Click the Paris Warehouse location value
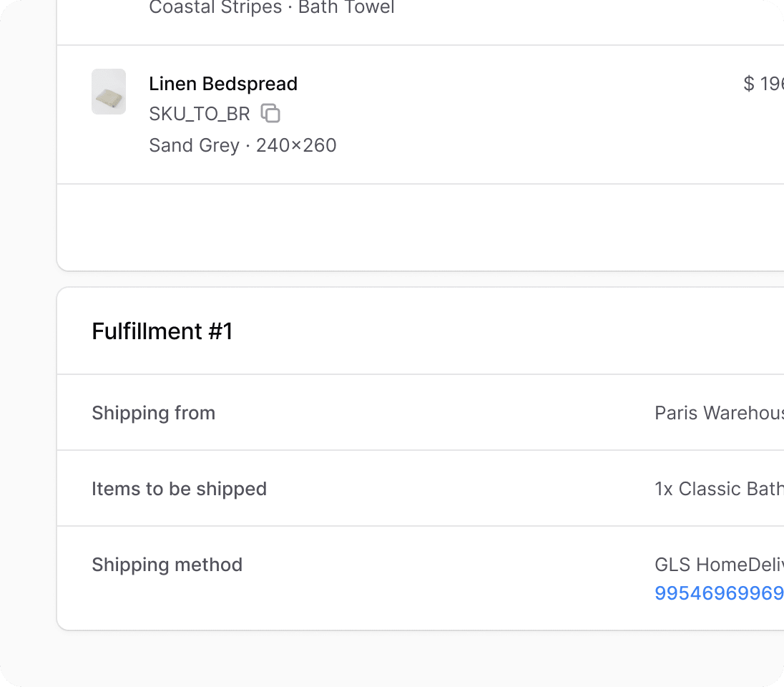Viewport: 784px width, 687px height. click(719, 413)
